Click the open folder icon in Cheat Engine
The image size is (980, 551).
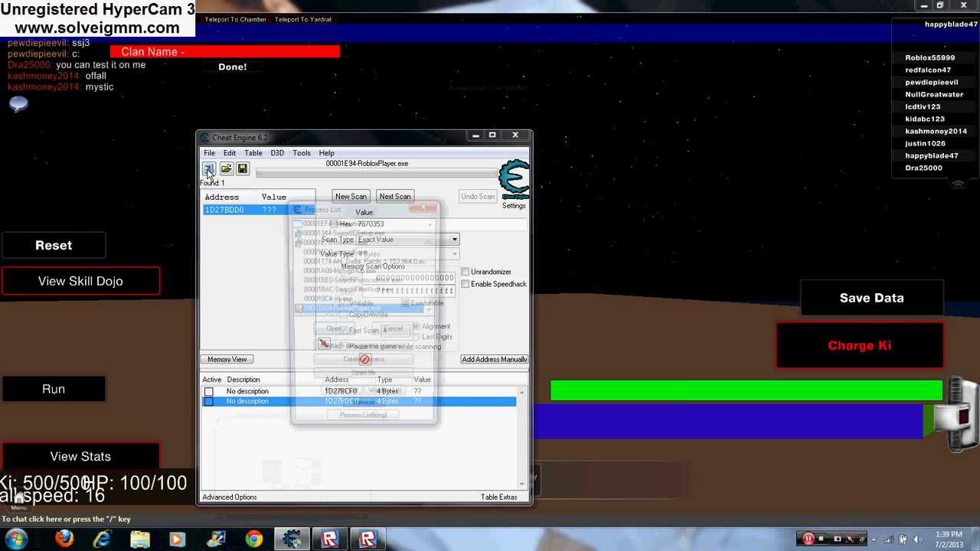226,169
